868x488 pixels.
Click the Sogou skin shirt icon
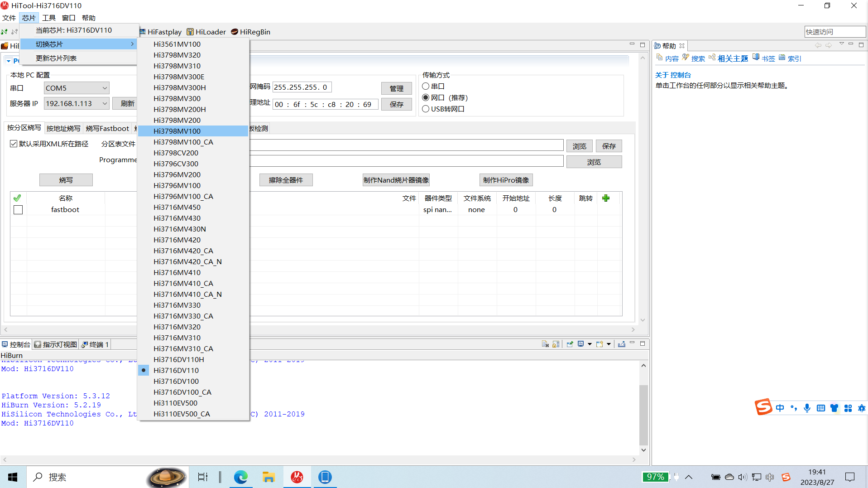tap(834, 408)
